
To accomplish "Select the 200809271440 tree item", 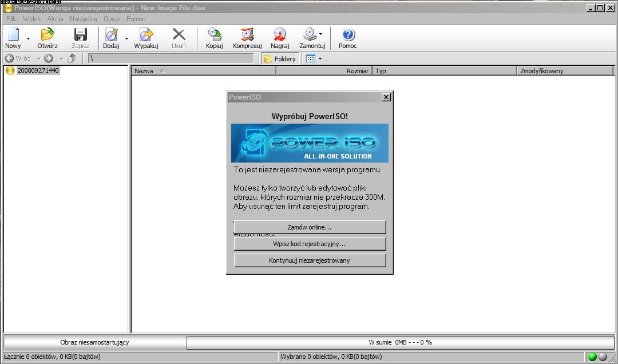I will (x=38, y=70).
